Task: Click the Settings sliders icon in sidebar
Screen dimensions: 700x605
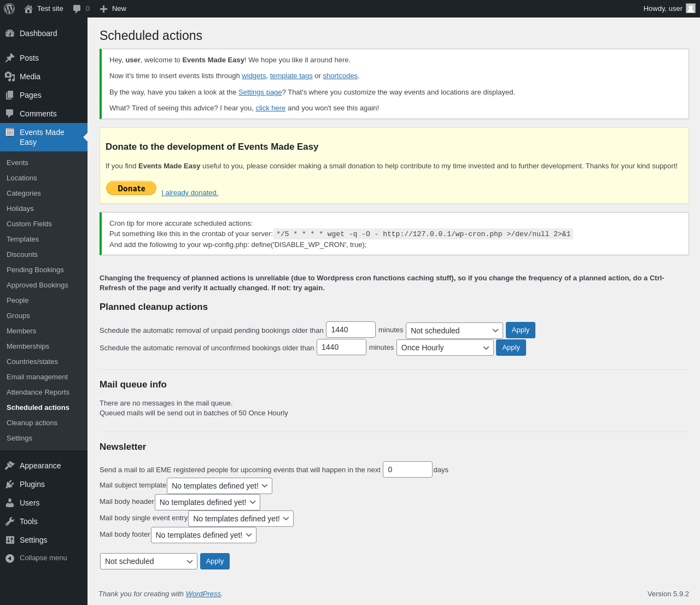Action: pos(10,540)
